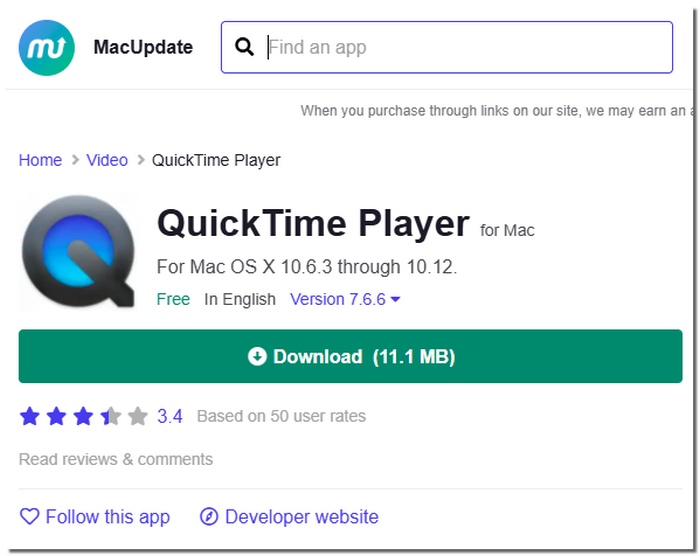Click the MacUpdate logo icon
Screen dimensions: 700x556
[x=46, y=47]
